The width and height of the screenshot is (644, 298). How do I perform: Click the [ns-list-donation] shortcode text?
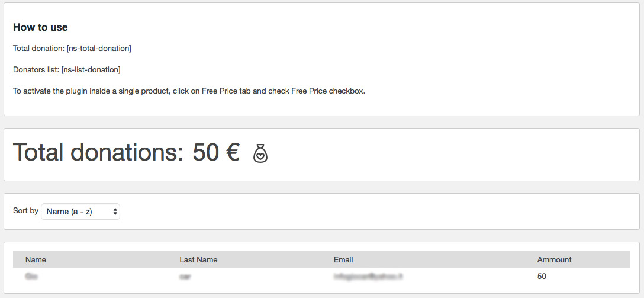click(91, 70)
